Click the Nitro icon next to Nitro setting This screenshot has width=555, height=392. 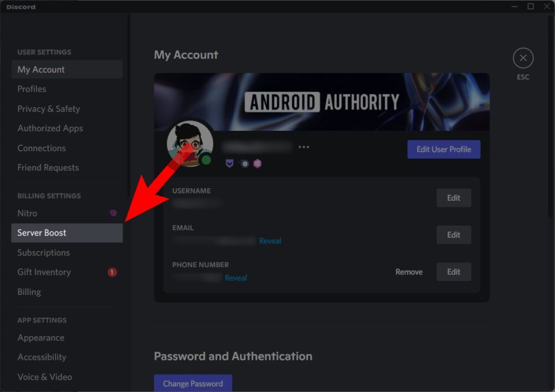[x=113, y=213]
